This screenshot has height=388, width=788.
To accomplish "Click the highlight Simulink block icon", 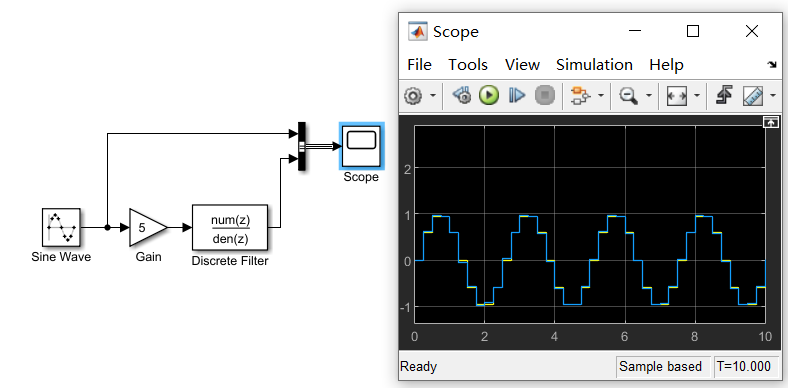I will (462, 95).
